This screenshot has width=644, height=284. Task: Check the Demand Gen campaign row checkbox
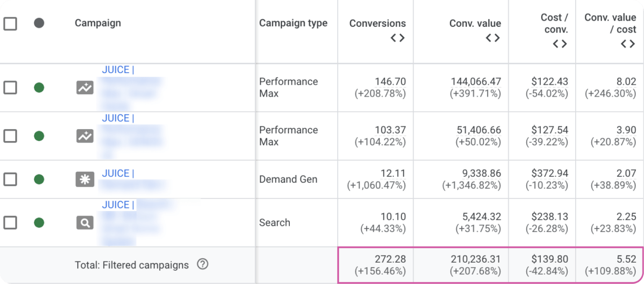click(10, 180)
